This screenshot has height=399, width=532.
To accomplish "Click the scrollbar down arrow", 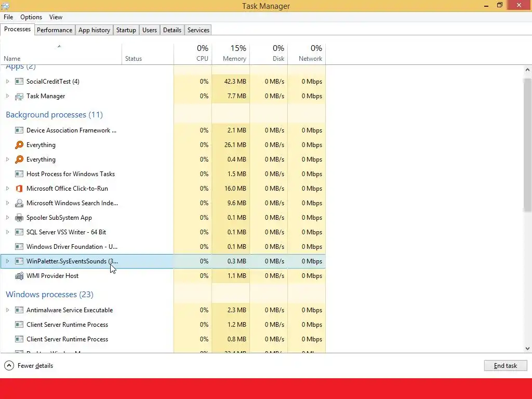I will tap(527, 349).
